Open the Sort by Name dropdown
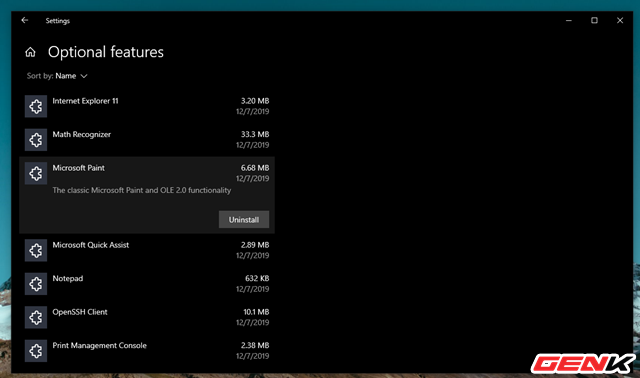 click(x=57, y=76)
